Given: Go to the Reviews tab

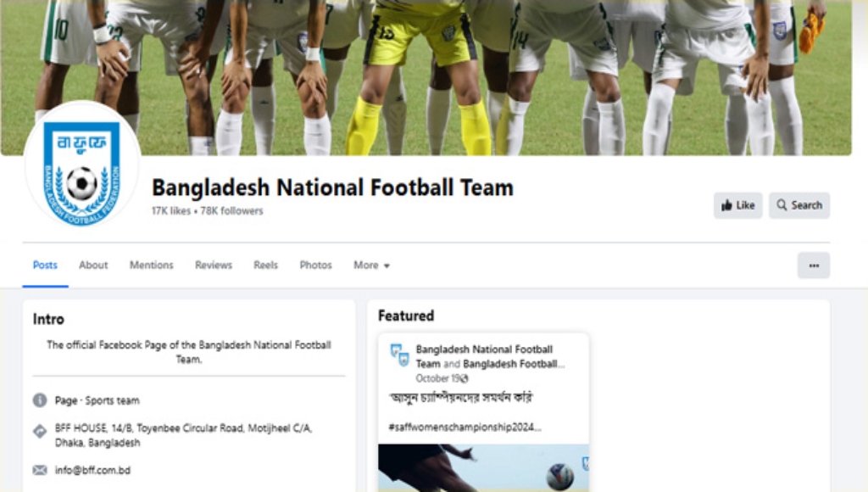Looking at the screenshot, I should click(x=213, y=266).
